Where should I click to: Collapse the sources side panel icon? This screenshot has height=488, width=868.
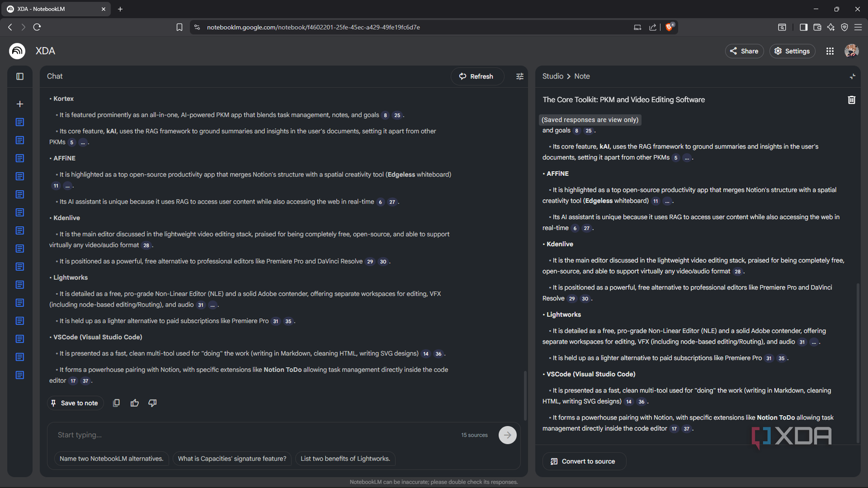point(20,76)
